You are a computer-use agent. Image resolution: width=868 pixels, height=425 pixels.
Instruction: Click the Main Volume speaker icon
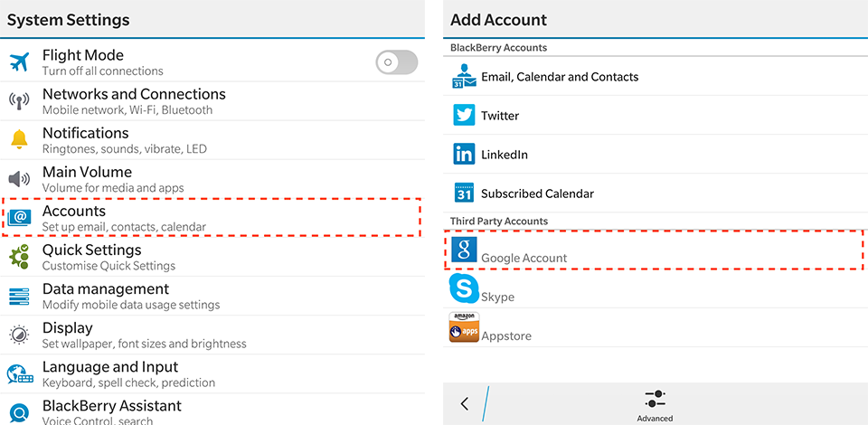point(19,179)
